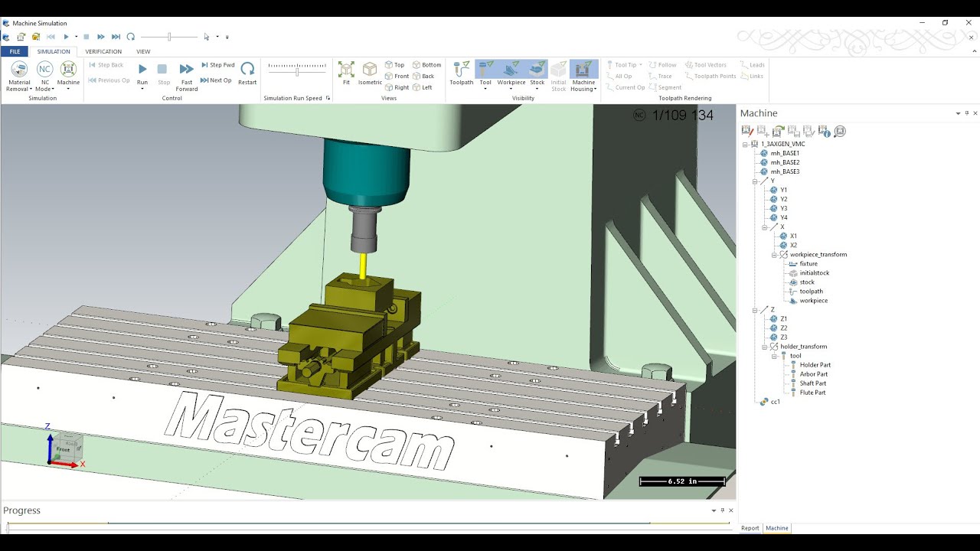The height and width of the screenshot is (551, 980).
Task: Open the Machine tab at the bottom
Action: [x=777, y=528]
